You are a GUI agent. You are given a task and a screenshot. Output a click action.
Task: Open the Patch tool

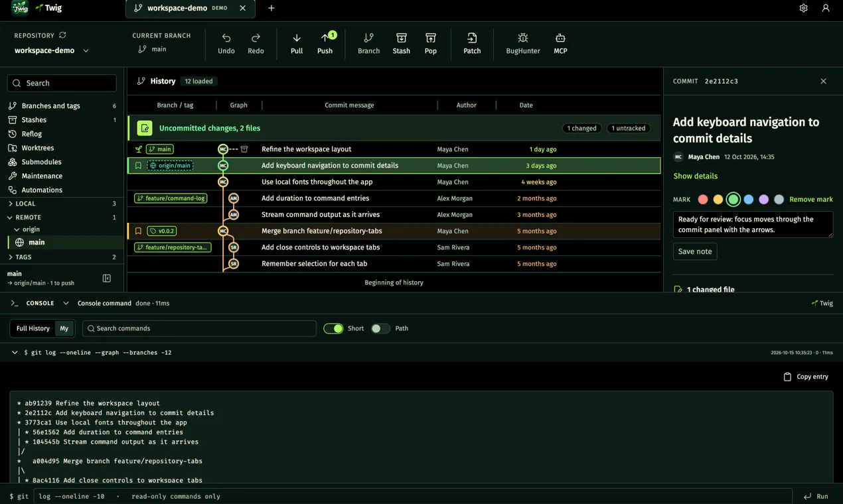coord(472,44)
